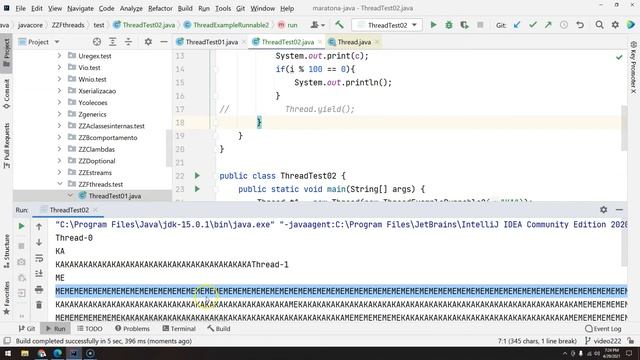Click video222 Git branch in status bar
The height and width of the screenshot is (360, 640).
[x=603, y=341]
